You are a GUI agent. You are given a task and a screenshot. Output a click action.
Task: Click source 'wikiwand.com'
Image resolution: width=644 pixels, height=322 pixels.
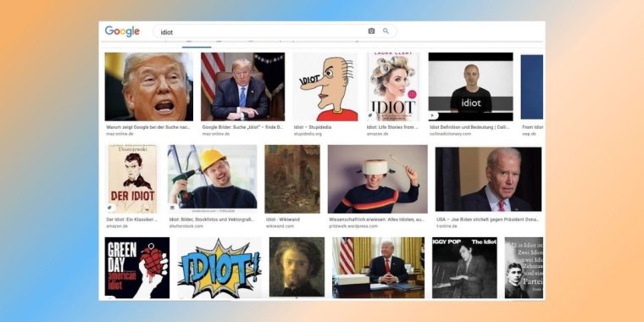[280, 226]
